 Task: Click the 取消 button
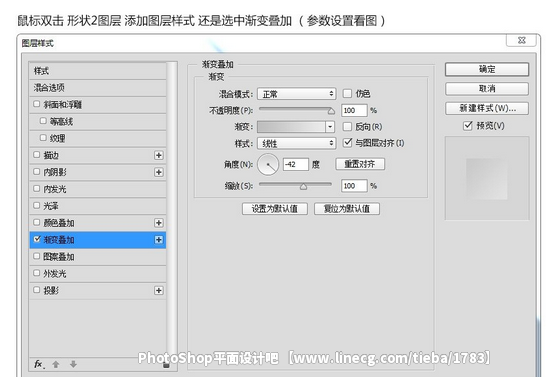click(487, 89)
